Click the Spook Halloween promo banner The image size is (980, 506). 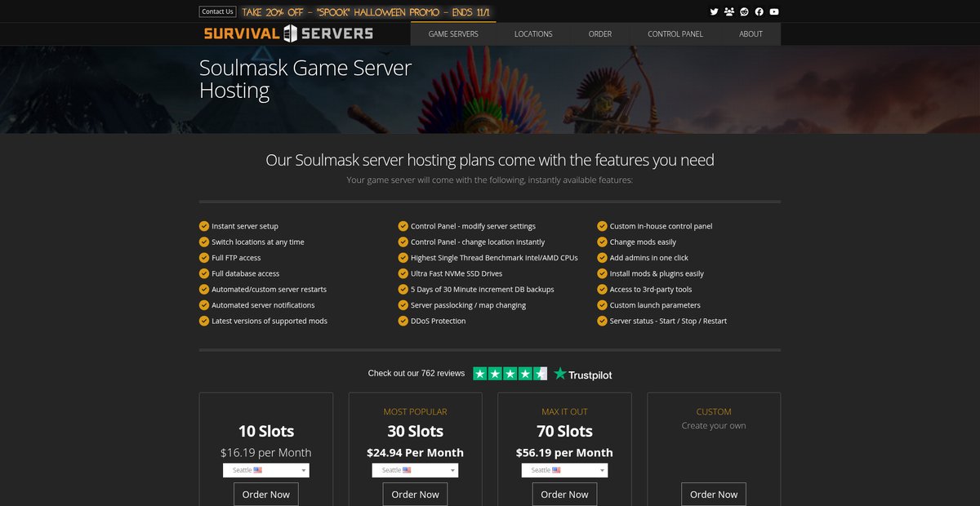367,11
